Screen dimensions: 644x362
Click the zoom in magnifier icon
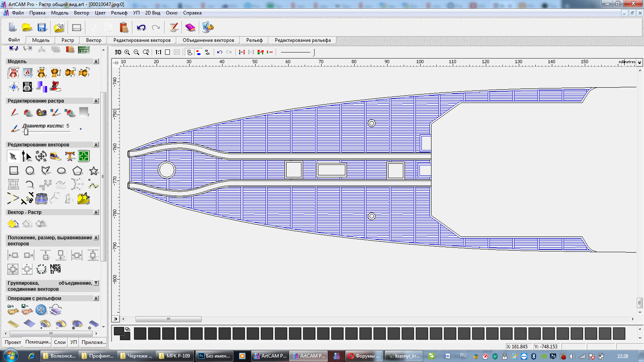point(127,52)
